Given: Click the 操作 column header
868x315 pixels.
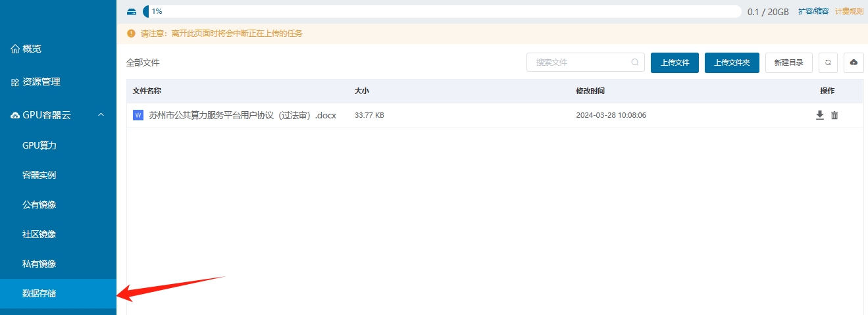Looking at the screenshot, I should coord(827,91).
